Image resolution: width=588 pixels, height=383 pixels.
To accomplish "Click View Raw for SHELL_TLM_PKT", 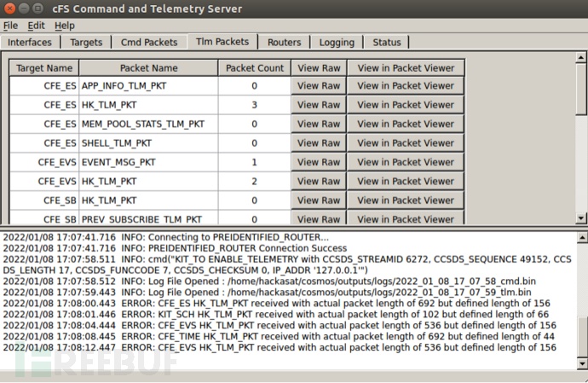I will click(319, 143).
